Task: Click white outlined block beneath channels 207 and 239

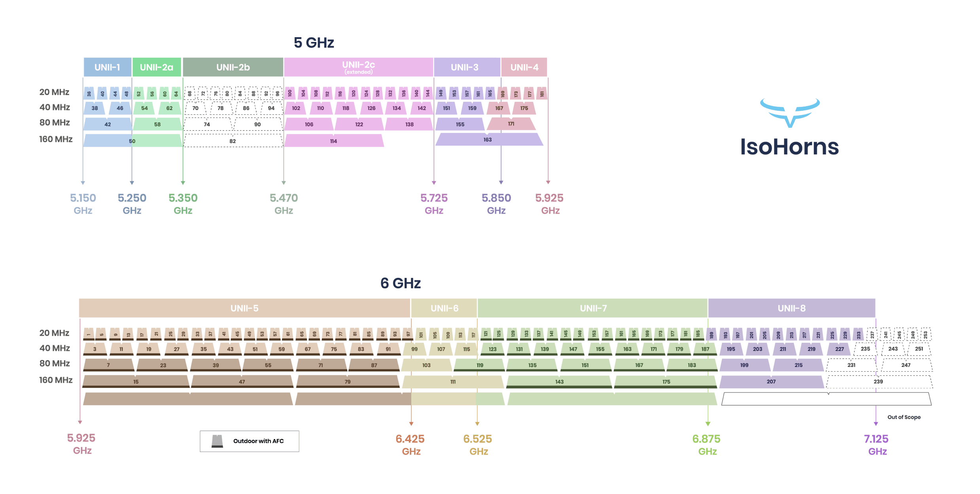Action: pyautogui.click(x=826, y=399)
